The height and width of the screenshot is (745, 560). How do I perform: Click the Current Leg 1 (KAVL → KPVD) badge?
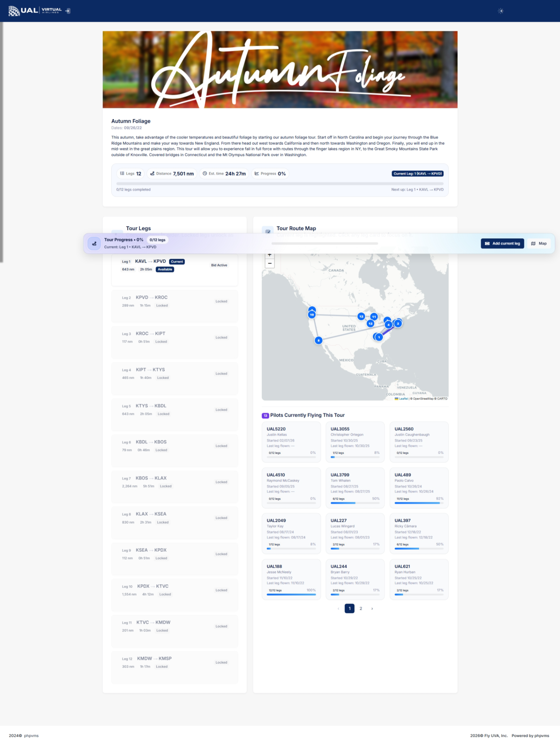click(417, 174)
